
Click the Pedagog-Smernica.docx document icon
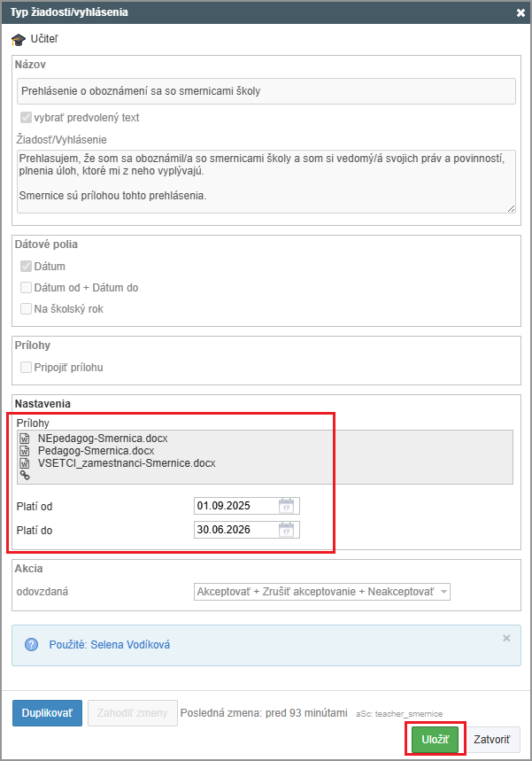click(x=25, y=450)
